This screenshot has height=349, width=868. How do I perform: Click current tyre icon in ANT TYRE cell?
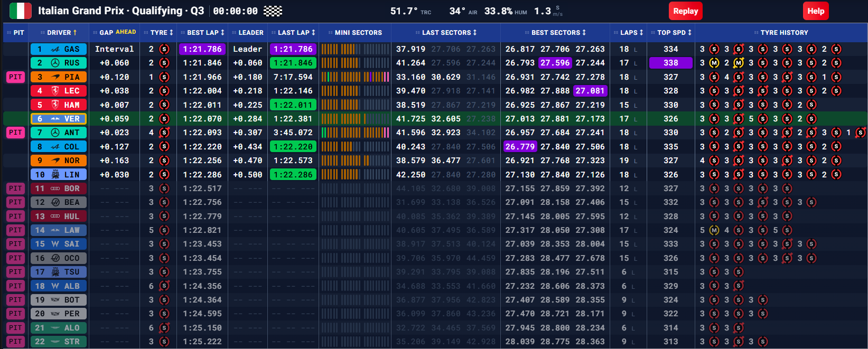pyautogui.click(x=164, y=133)
